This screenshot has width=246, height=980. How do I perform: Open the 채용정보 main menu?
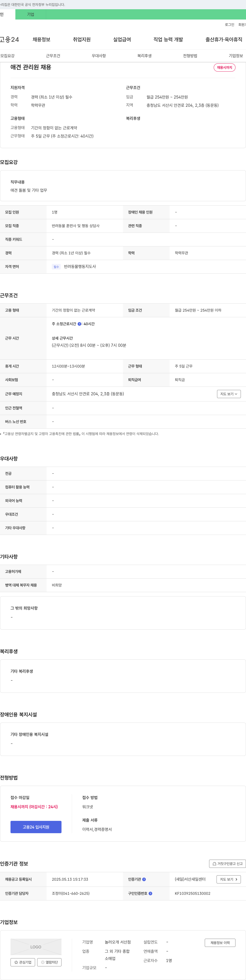click(41, 40)
